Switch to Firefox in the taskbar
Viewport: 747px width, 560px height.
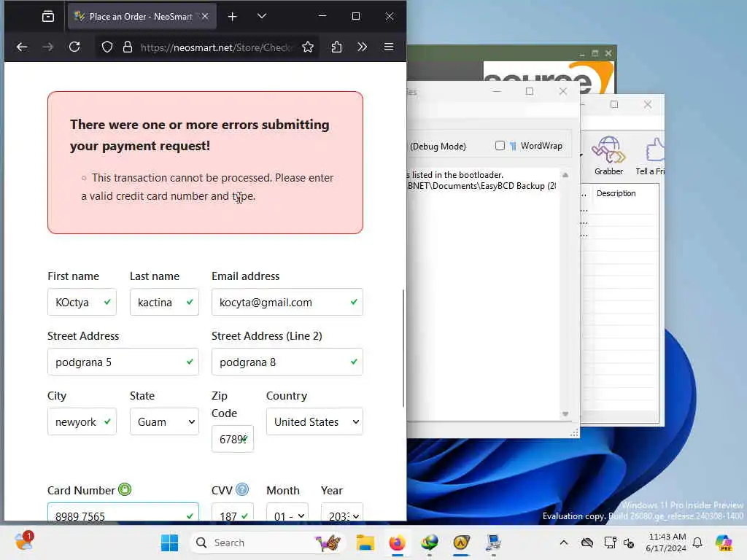coord(397,542)
